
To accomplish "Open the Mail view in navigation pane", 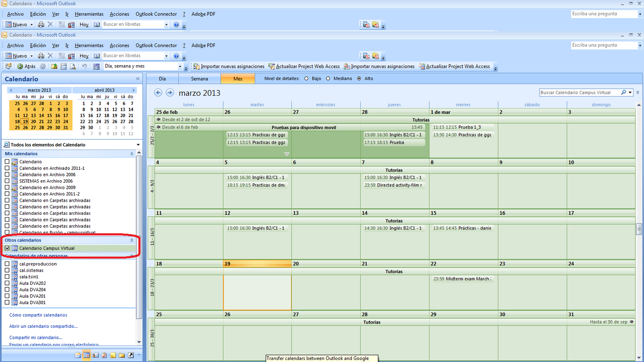I will (77, 355).
